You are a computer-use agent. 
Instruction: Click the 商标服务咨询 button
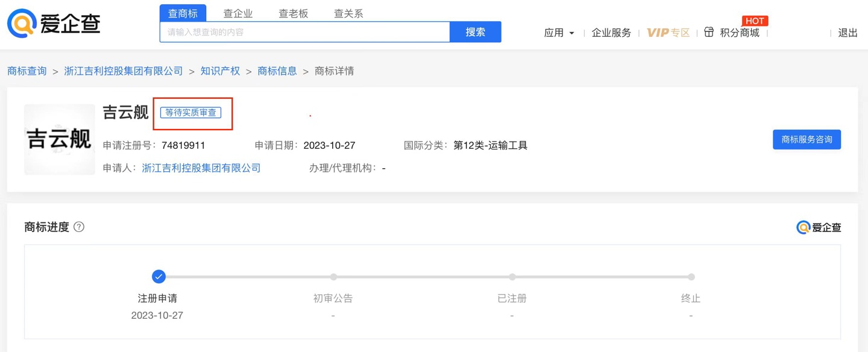(x=807, y=139)
